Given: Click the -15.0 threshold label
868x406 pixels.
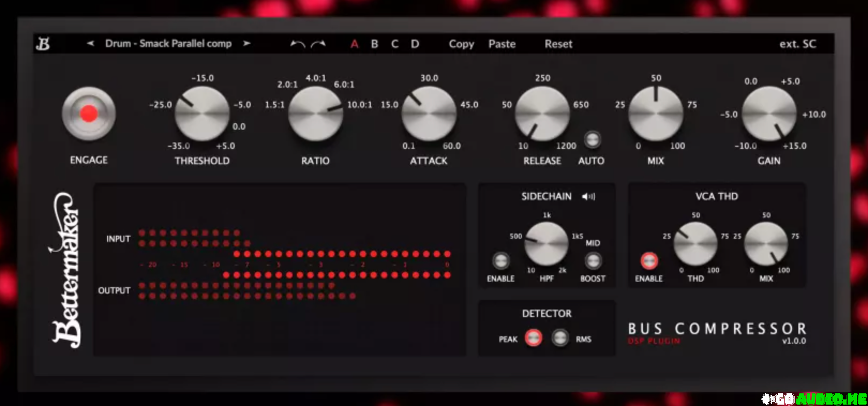Looking at the screenshot, I should point(203,78).
